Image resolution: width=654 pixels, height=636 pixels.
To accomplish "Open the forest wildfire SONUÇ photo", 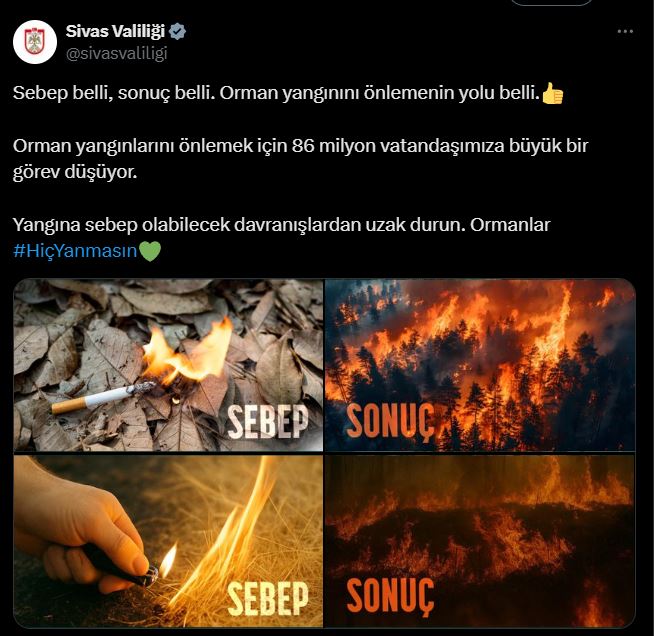I will click(480, 365).
